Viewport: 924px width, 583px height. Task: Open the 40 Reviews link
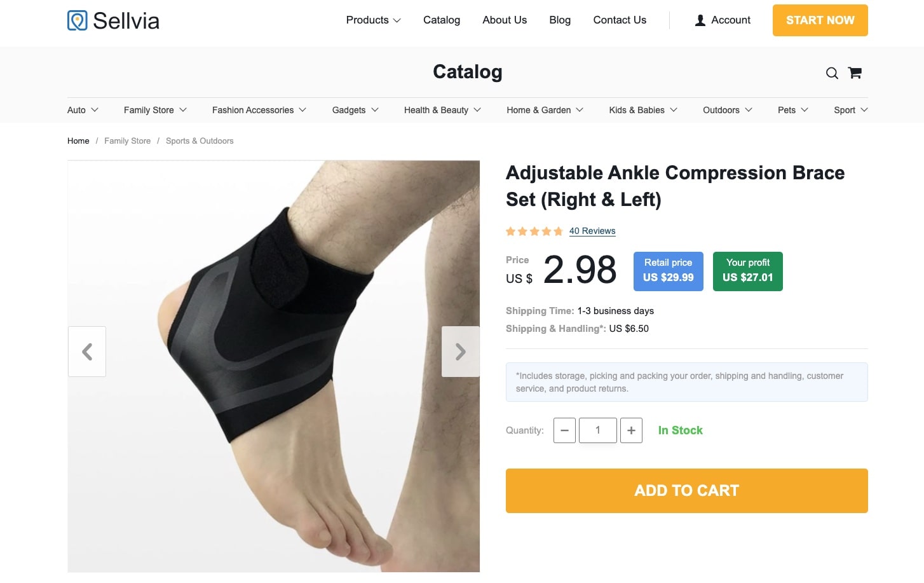pos(592,231)
